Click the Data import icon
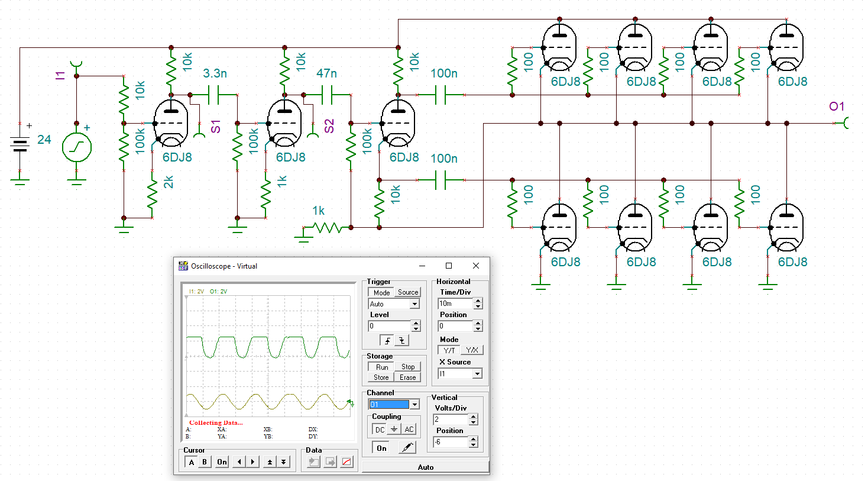868x481 pixels. [314, 462]
